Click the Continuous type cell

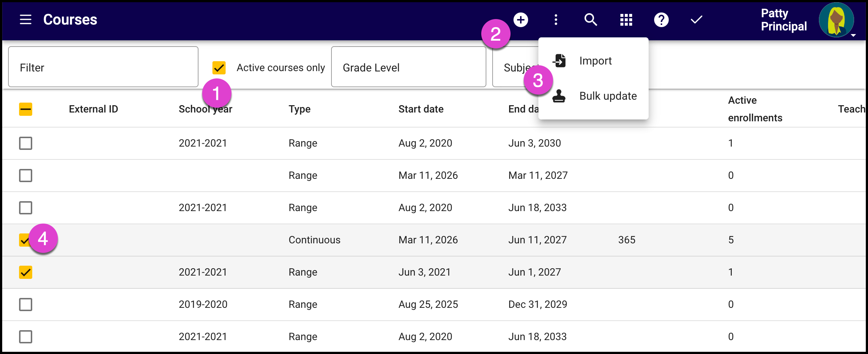(315, 240)
